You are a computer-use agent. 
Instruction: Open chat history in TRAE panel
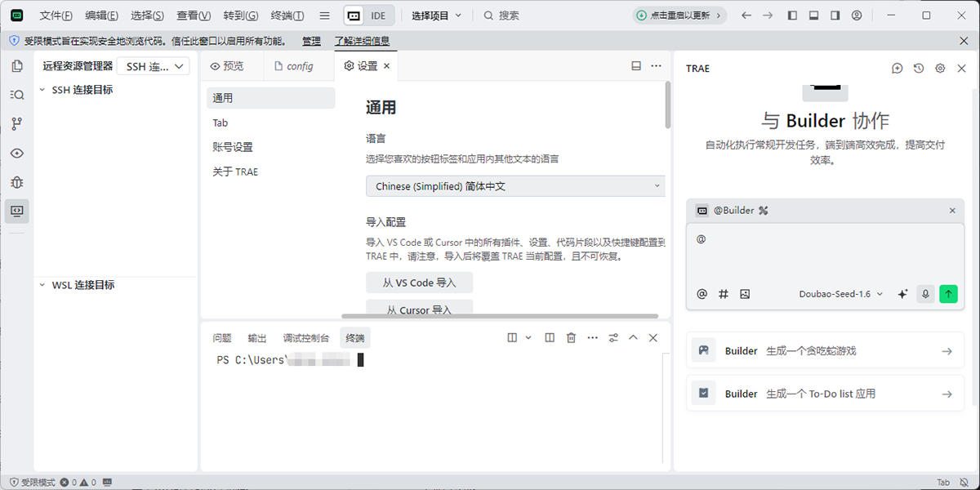919,69
